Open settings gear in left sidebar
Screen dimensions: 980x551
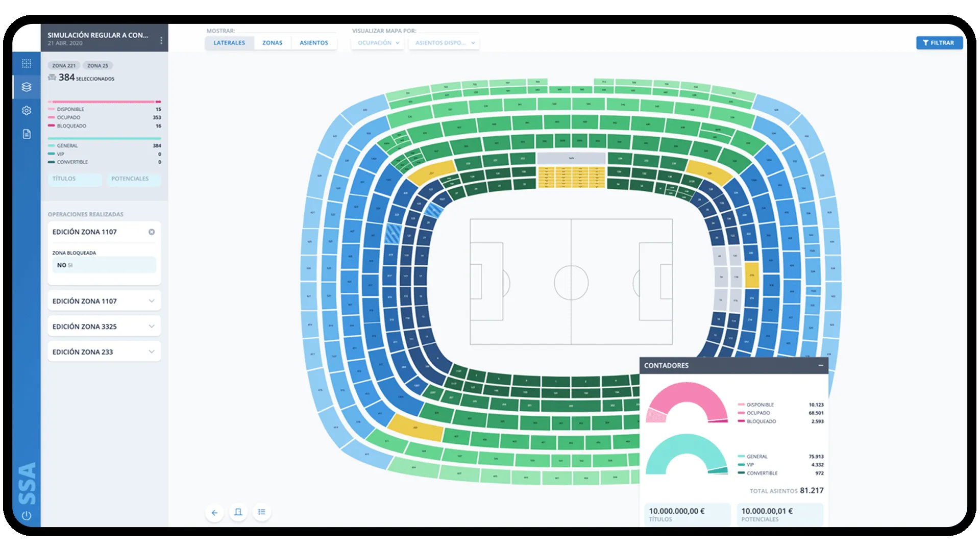[x=27, y=111]
